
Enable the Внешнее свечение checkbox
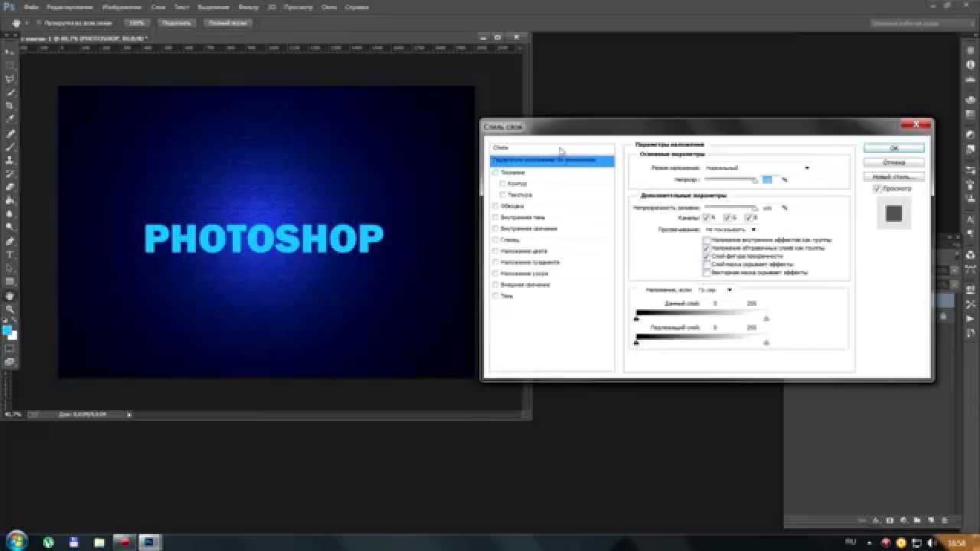[496, 285]
